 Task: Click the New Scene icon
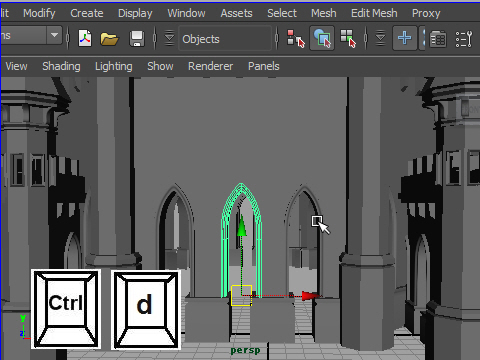click(85, 38)
